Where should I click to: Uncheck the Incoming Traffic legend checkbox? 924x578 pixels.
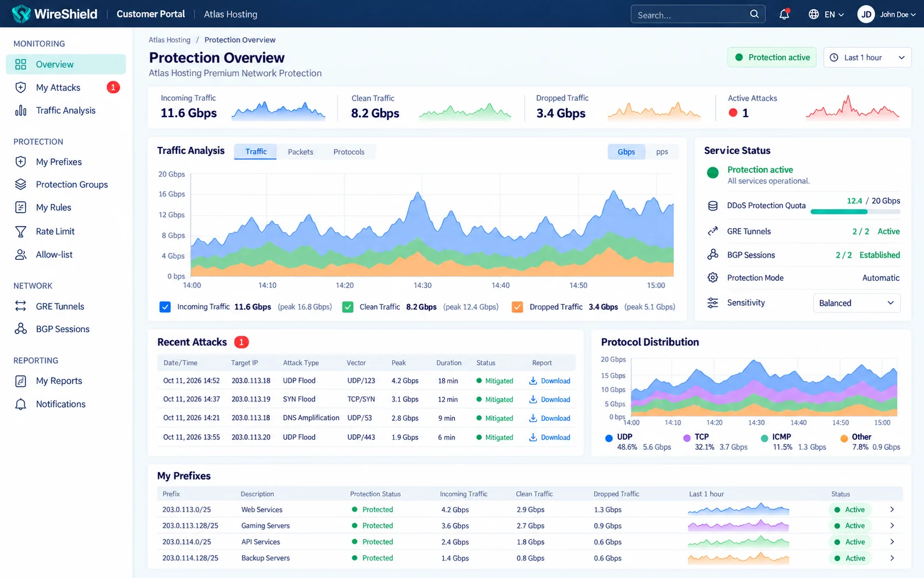(165, 307)
